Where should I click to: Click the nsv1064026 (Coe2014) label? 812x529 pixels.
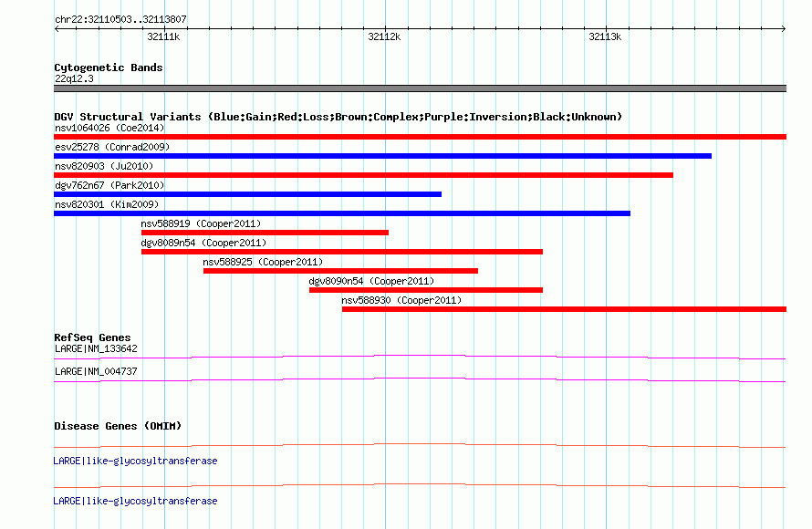pyautogui.click(x=109, y=128)
